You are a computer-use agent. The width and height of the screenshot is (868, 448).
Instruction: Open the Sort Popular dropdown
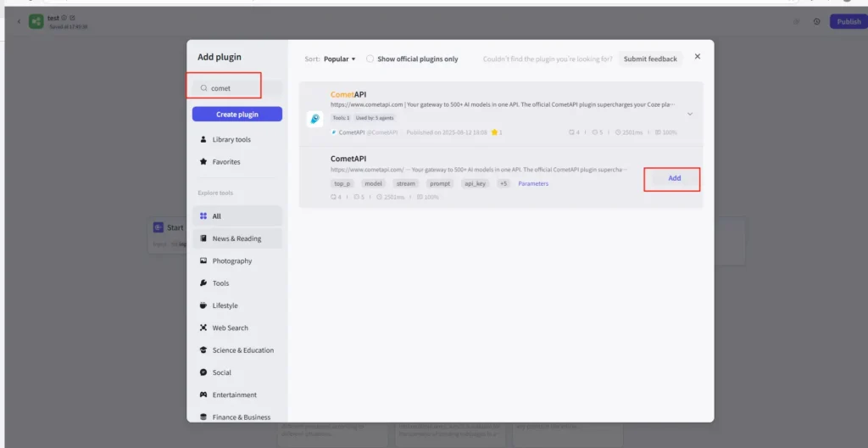tap(339, 59)
